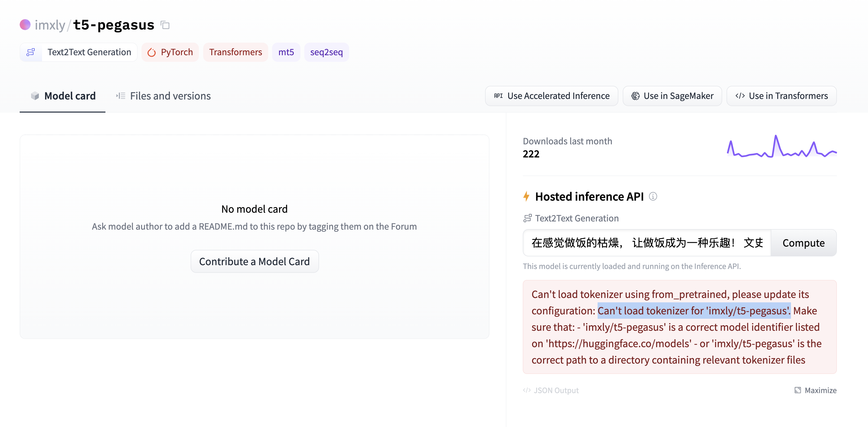Select the mt5 tag

tap(286, 52)
